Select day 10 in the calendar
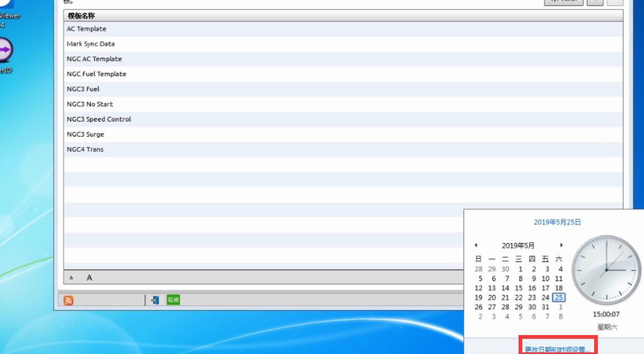This screenshot has width=644, height=354. point(545,279)
